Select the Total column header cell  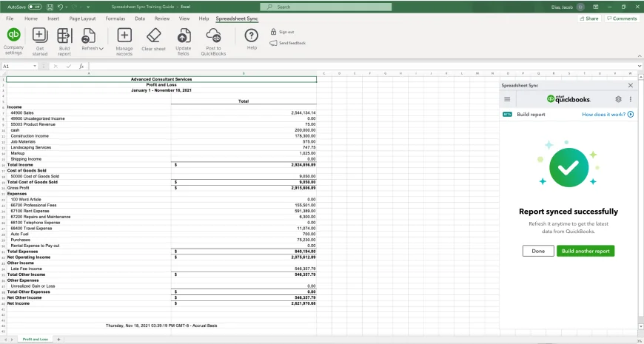click(x=244, y=101)
